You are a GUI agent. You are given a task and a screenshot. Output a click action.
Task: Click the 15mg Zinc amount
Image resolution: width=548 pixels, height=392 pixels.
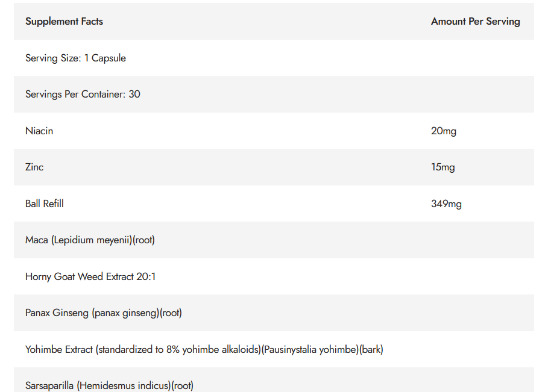[x=443, y=167]
